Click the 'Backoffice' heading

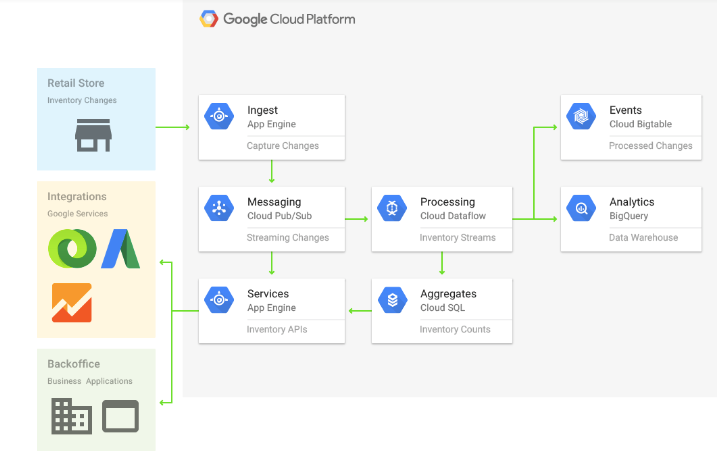tap(74, 364)
